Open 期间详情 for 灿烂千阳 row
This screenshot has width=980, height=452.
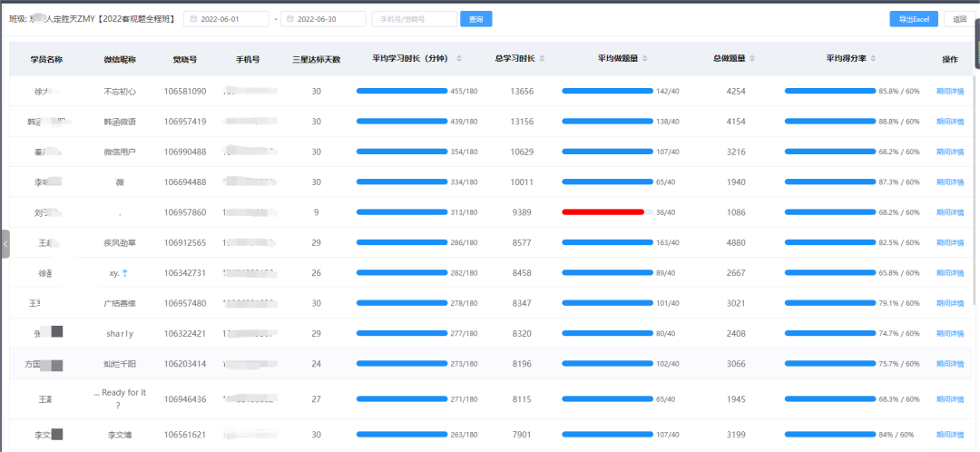[950, 364]
